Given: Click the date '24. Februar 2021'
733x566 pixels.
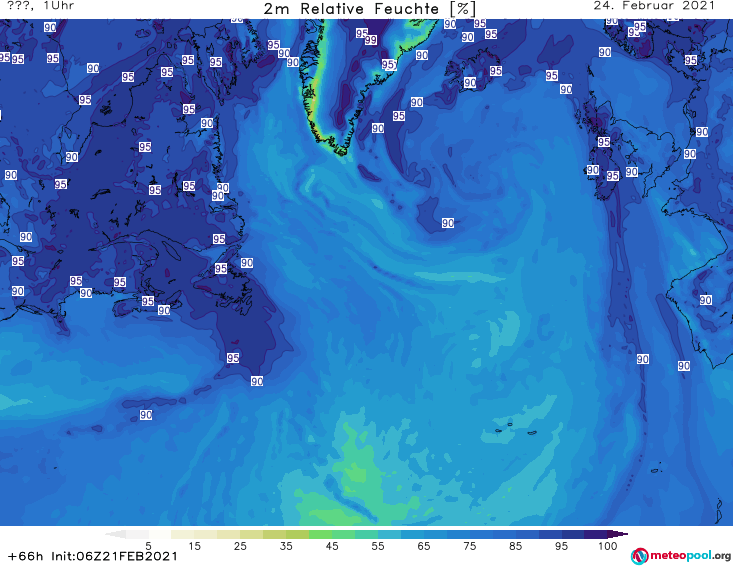Looking at the screenshot, I should point(654,6).
